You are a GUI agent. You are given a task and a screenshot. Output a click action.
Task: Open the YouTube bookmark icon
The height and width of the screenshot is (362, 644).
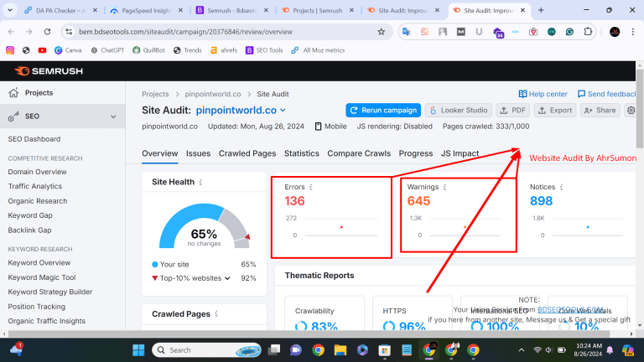[x=42, y=50]
